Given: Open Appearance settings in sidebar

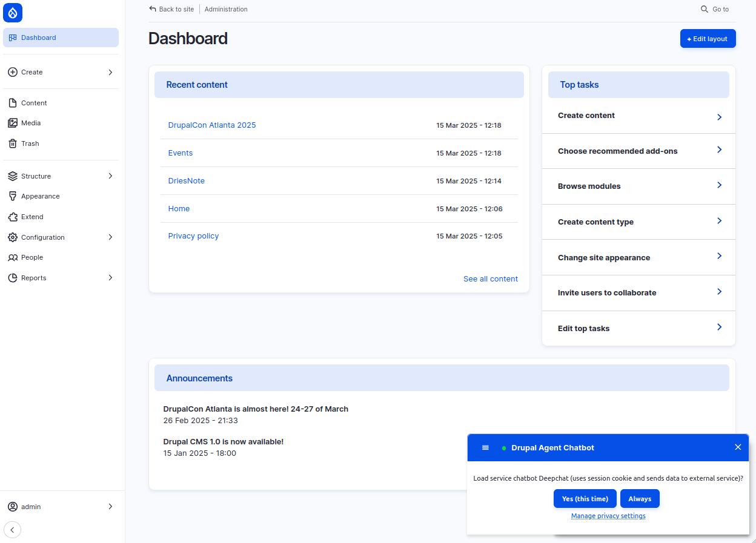Looking at the screenshot, I should coord(61,196).
